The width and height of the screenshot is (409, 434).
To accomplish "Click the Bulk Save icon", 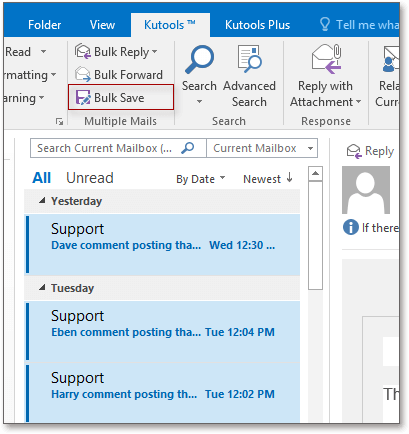I will (83, 98).
